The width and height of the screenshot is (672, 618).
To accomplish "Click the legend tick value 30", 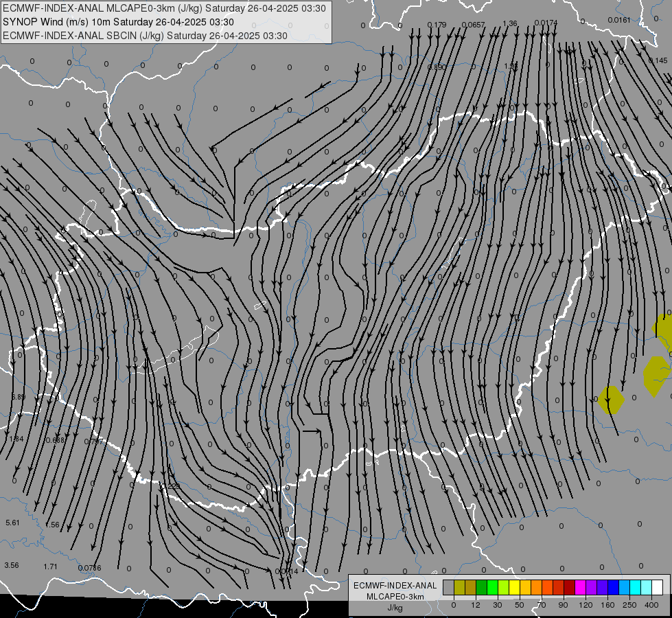I will tap(498, 605).
